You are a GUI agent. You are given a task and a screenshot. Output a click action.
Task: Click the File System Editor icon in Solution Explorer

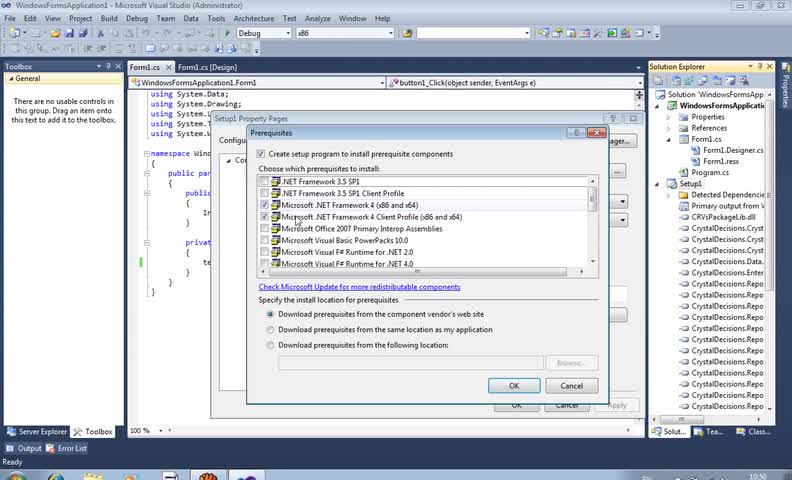[x=677, y=80]
